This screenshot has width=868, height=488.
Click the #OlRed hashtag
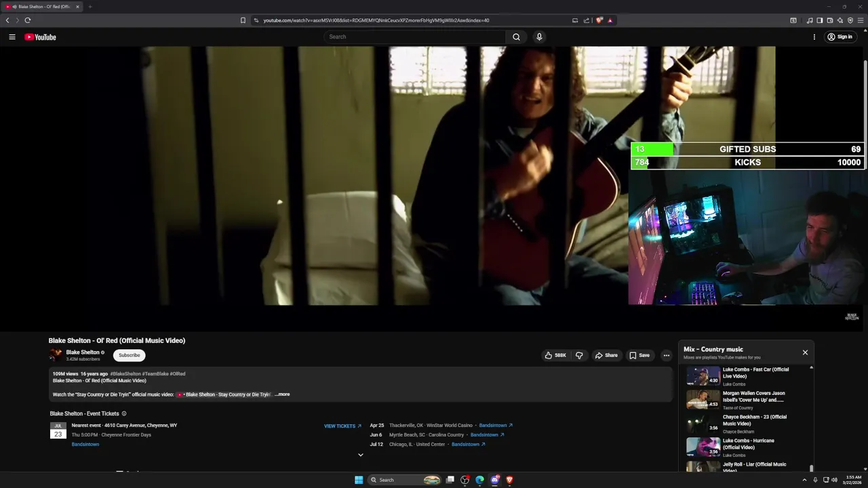click(x=178, y=374)
